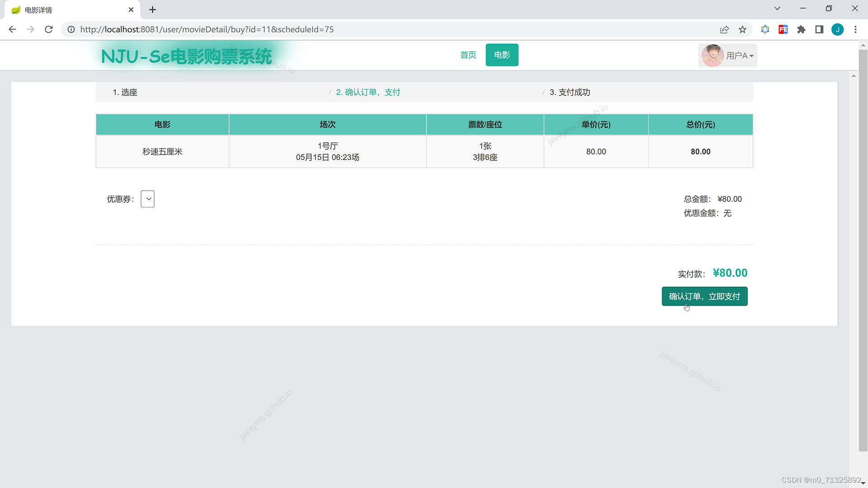Bookmark this page with star icon
Image resolution: width=868 pixels, height=488 pixels.
pyautogui.click(x=742, y=29)
